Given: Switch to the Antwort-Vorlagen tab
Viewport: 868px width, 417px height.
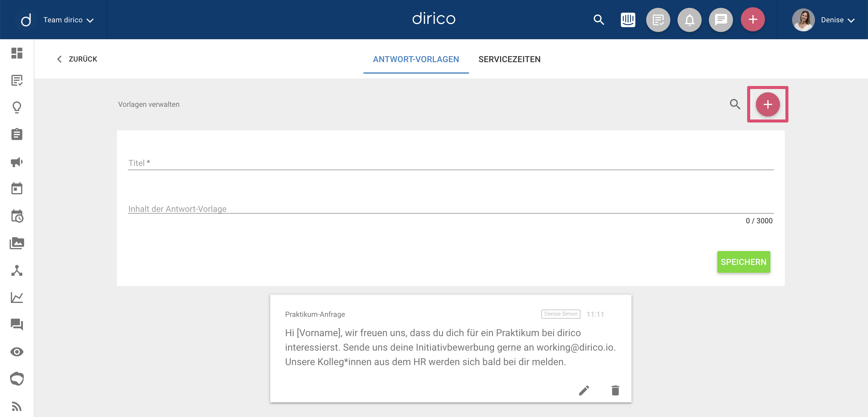Looking at the screenshot, I should (x=416, y=59).
